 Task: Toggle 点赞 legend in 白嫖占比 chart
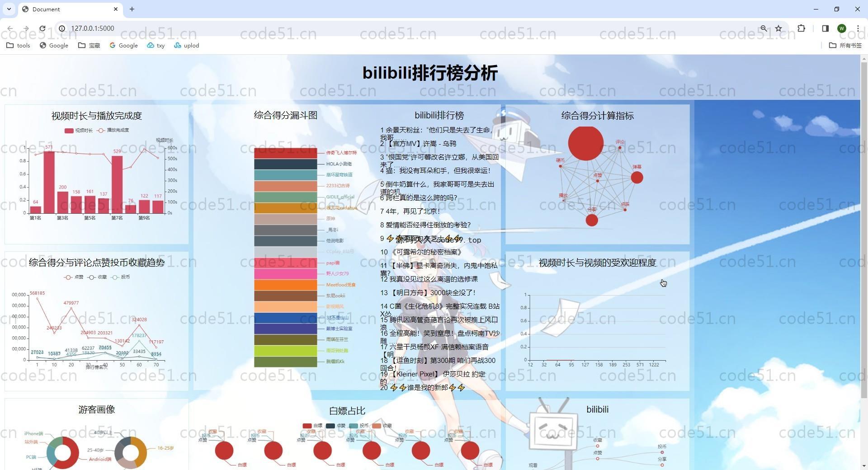coord(335,426)
